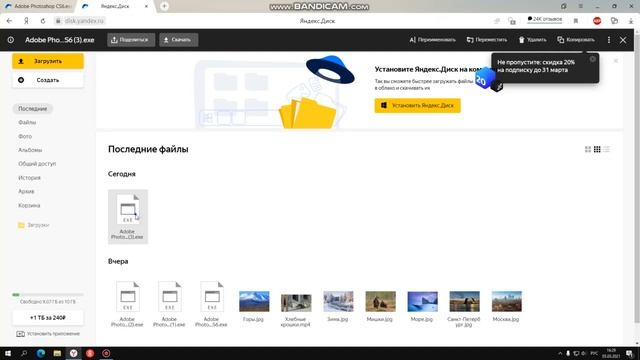The image size is (640, 360).
Task: Open Архив in the sidebar
Action: (26, 191)
